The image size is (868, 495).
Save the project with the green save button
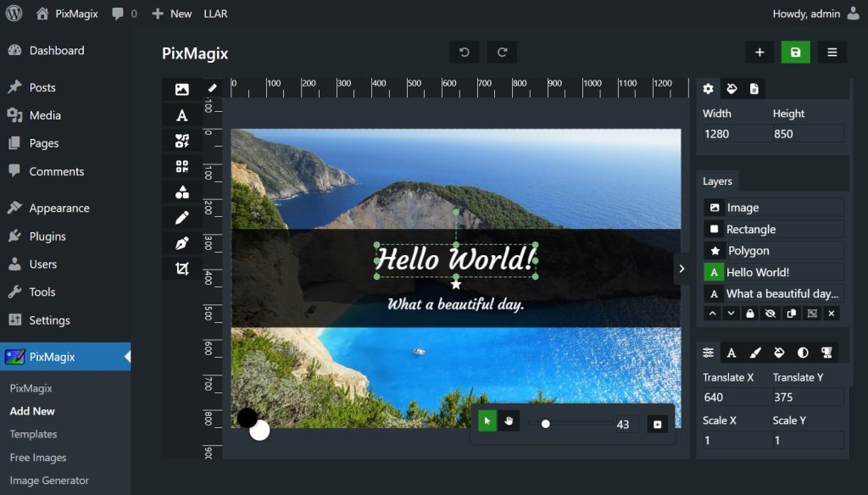point(795,52)
